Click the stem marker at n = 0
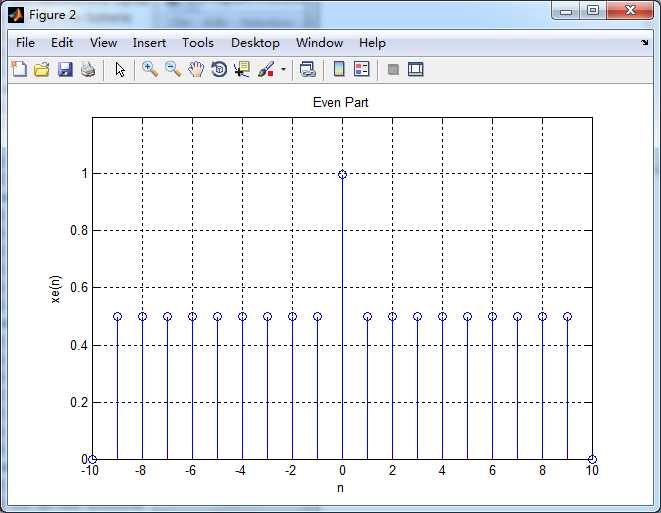 click(342, 175)
